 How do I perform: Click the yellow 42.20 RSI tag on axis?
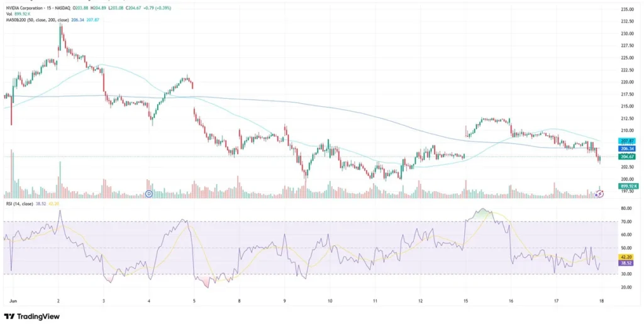point(626,257)
